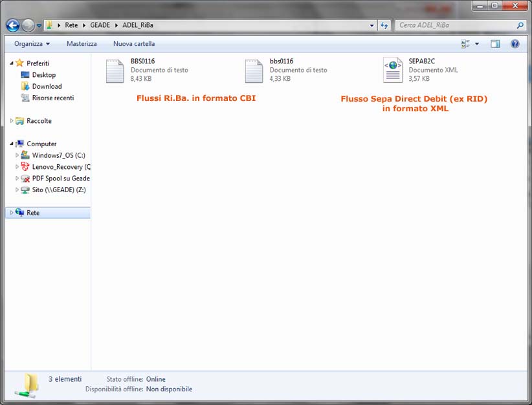Select Sito (\\GEADE) (Z:) network drive
This screenshot has width=532, height=405.
point(58,190)
